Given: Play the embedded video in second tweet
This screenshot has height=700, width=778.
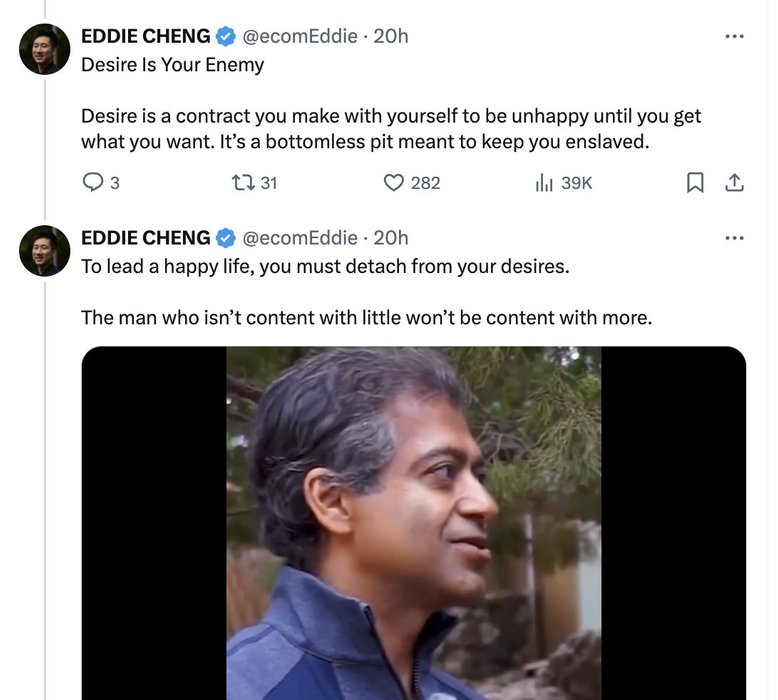Looking at the screenshot, I should [x=413, y=523].
